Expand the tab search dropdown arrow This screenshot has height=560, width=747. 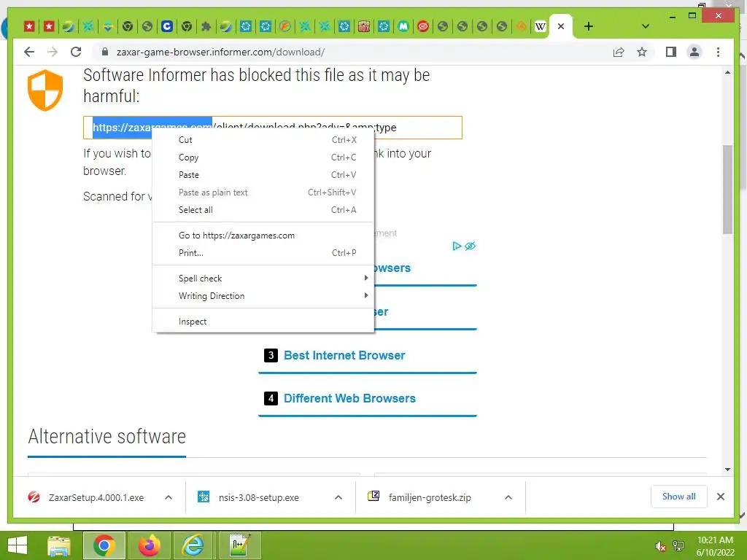pos(646,26)
